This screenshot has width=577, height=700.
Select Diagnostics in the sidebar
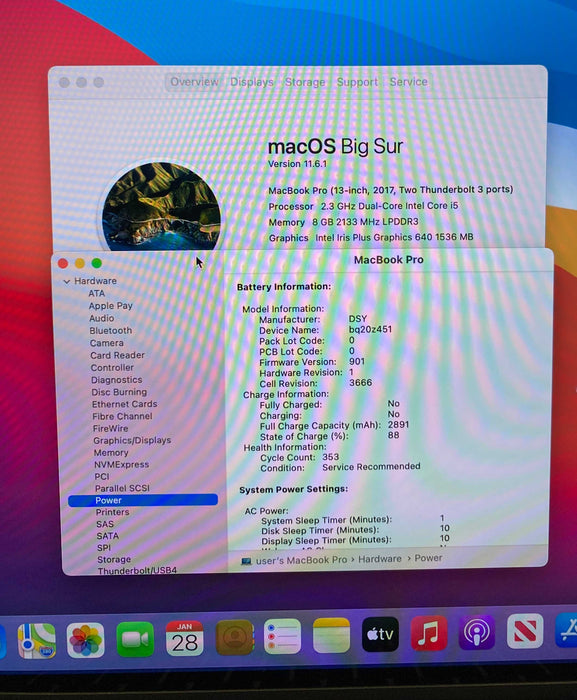tap(117, 380)
